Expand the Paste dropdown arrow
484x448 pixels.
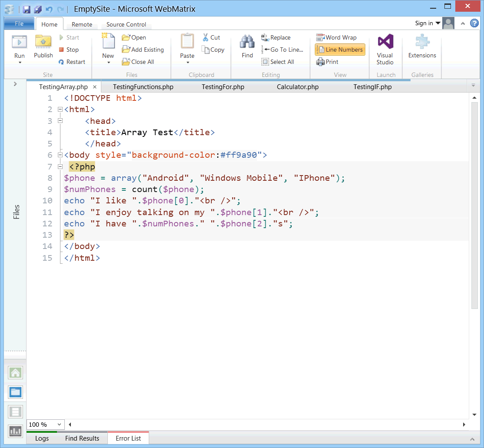[x=187, y=63]
